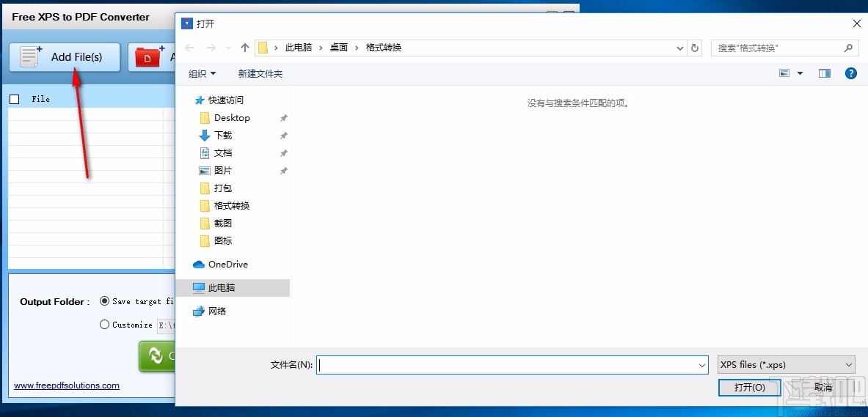This screenshot has height=417, width=868.
Task: Click the pin icon beside 图片
Action: (283, 171)
